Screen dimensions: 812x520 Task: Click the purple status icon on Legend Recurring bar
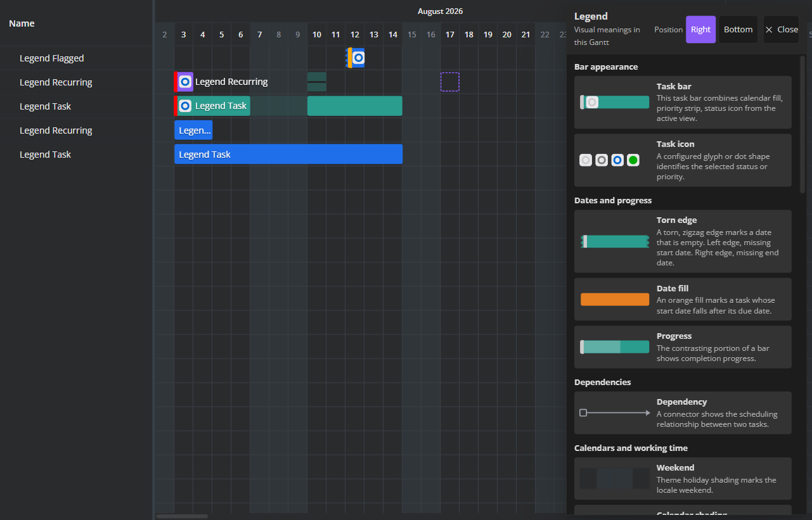click(185, 82)
